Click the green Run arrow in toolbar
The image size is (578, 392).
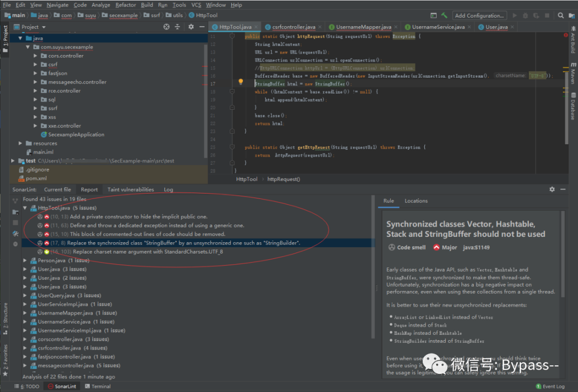(x=515, y=16)
